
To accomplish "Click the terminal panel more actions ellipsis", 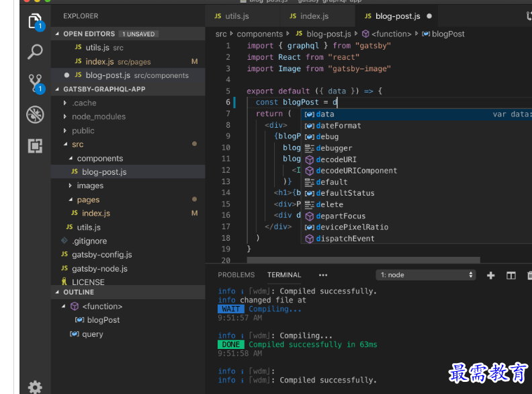I will click(323, 275).
